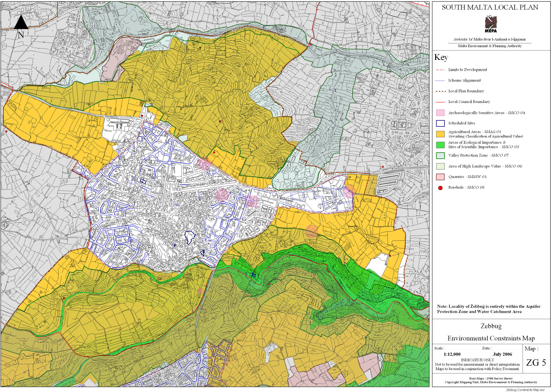The height and width of the screenshot is (392, 551).
Task: Click the 'Limits to Development' label
Action: click(x=468, y=70)
